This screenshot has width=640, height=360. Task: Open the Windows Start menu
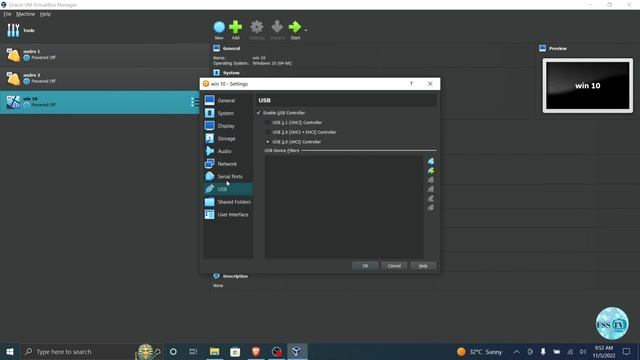coord(10,351)
